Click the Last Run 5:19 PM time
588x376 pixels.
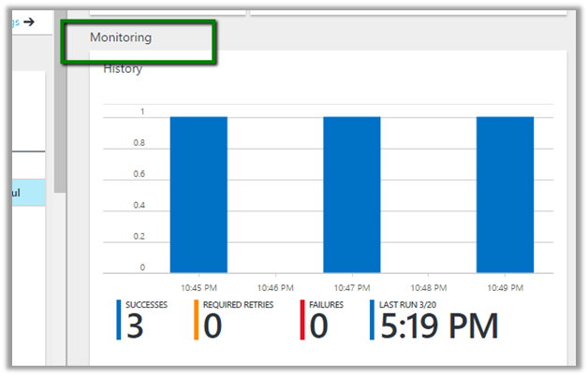point(440,326)
